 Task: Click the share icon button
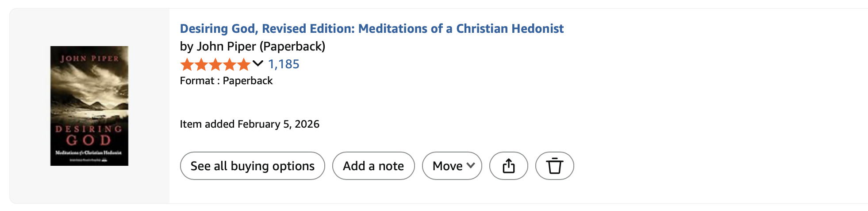(508, 166)
